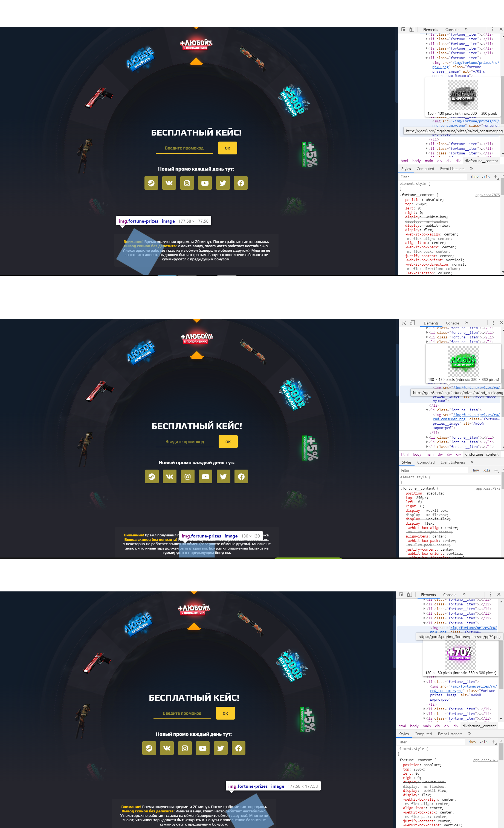This screenshot has width=504, height=828.
Task: Switch to the Console tab in top DevTools
Action: pyautogui.click(x=452, y=30)
